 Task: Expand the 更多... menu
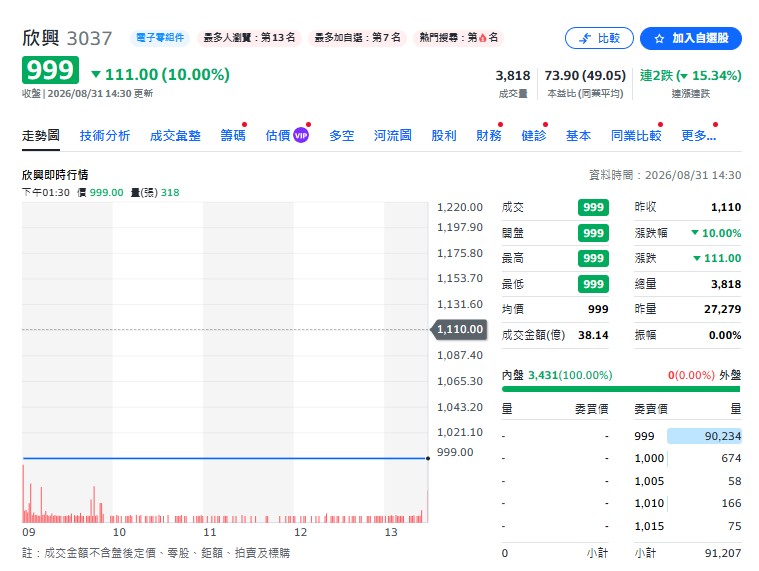pos(698,135)
